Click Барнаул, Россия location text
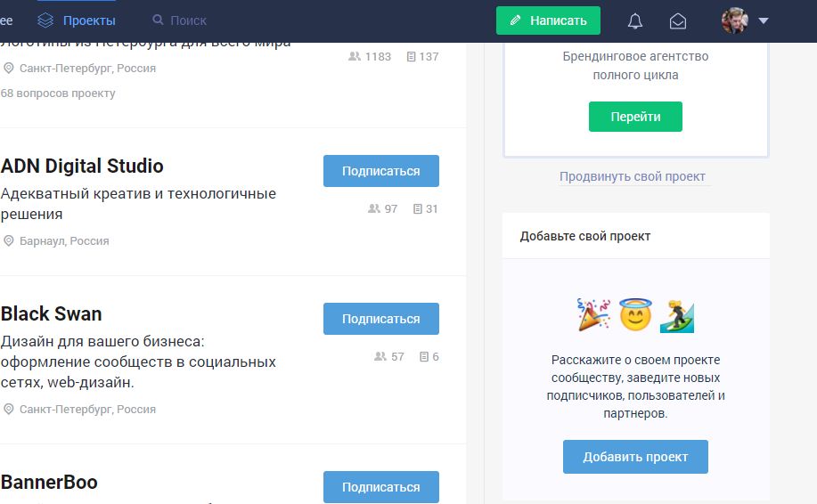Screen dimensions: 817x504 click(x=64, y=241)
